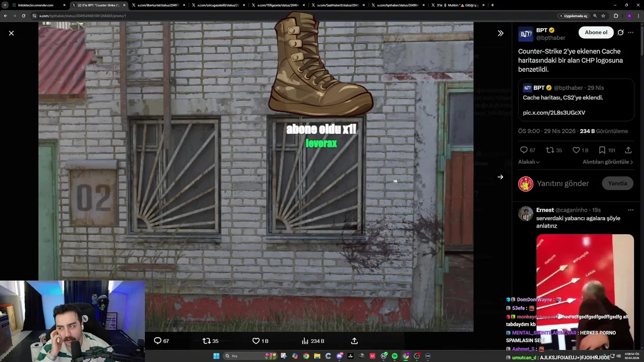The image size is (644, 362).
Task: Open quoted tweet link pic.x.com/2L8s3UGcXV
Action: tap(554, 113)
